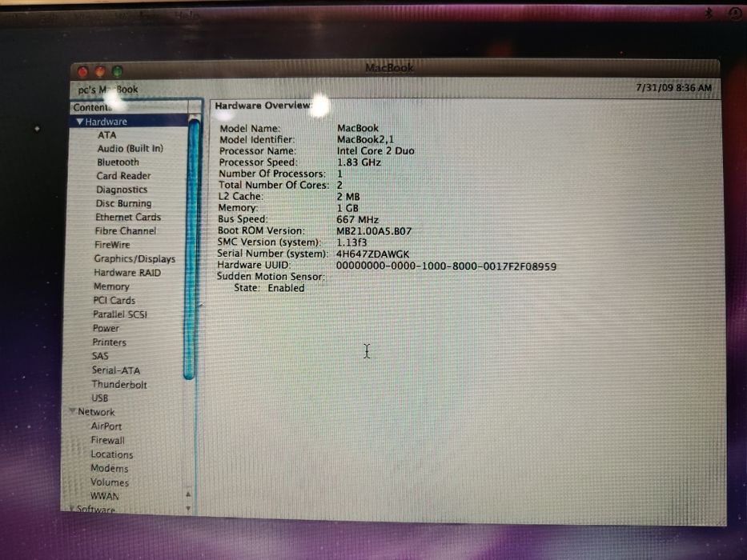Click the blue sidebar scrollbar thumb

pyautogui.click(x=191, y=249)
